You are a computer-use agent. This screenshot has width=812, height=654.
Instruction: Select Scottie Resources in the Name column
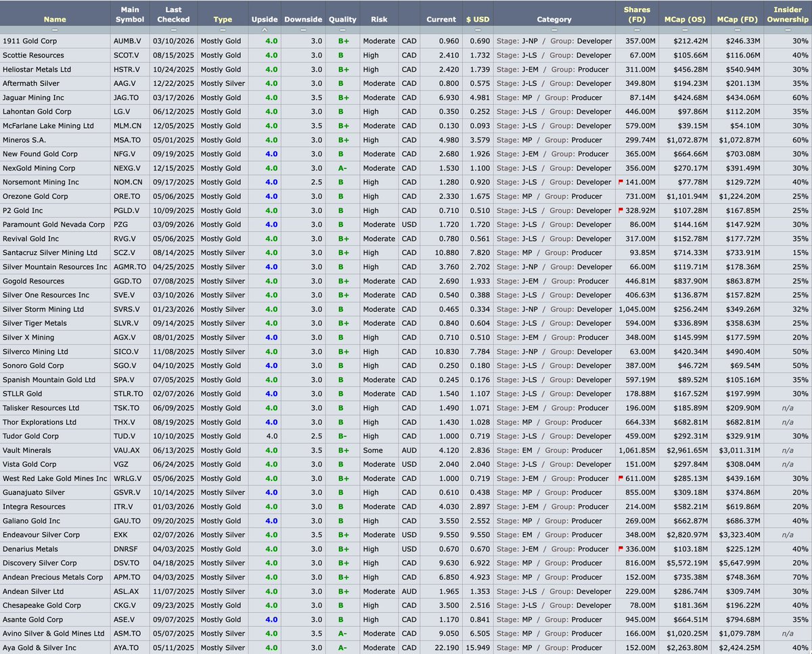pyautogui.click(x=34, y=55)
